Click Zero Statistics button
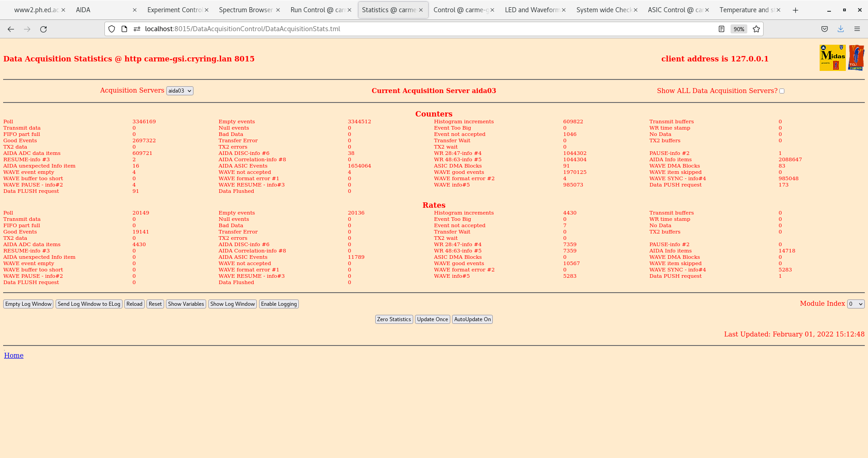 (394, 319)
